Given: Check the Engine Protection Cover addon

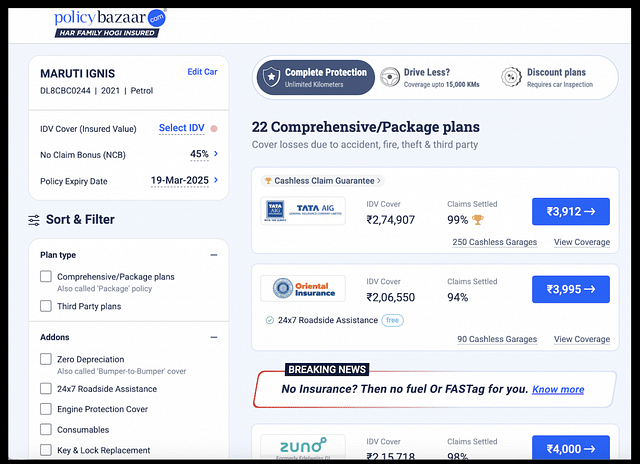Looking at the screenshot, I should coord(46,409).
